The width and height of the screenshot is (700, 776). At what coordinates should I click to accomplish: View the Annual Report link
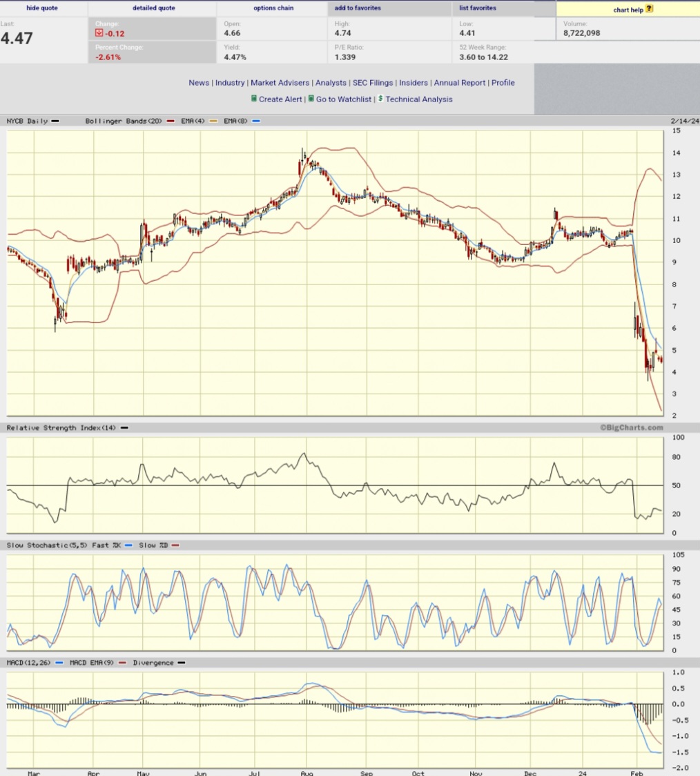(x=460, y=82)
